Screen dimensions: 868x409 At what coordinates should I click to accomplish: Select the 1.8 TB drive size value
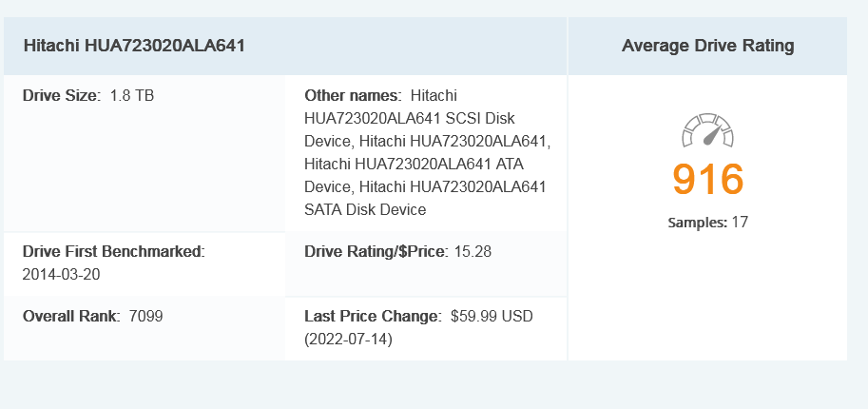point(131,96)
